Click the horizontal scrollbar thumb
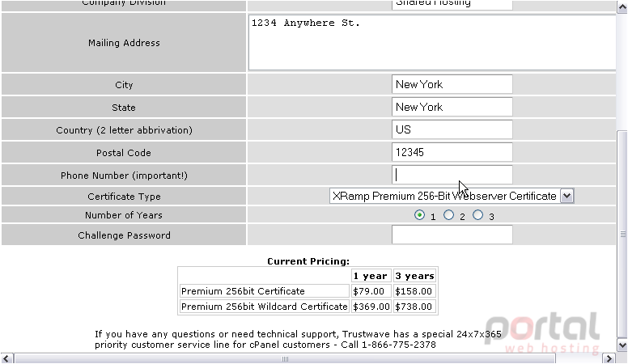628x364 pixels. tap(285, 358)
